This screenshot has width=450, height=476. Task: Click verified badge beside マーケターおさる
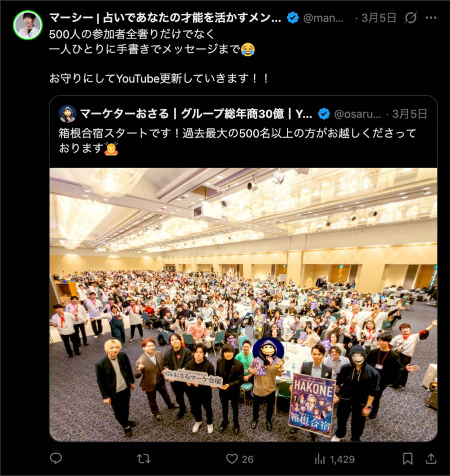[x=324, y=114]
